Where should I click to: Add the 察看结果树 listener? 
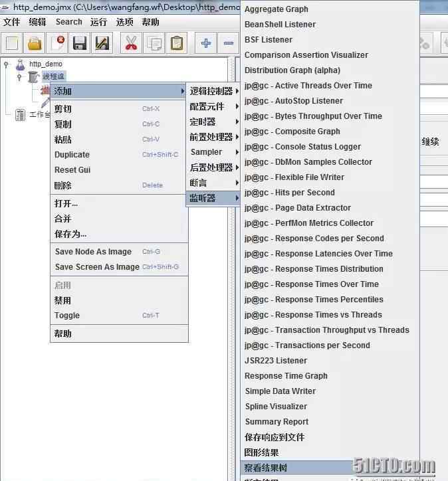point(330,468)
